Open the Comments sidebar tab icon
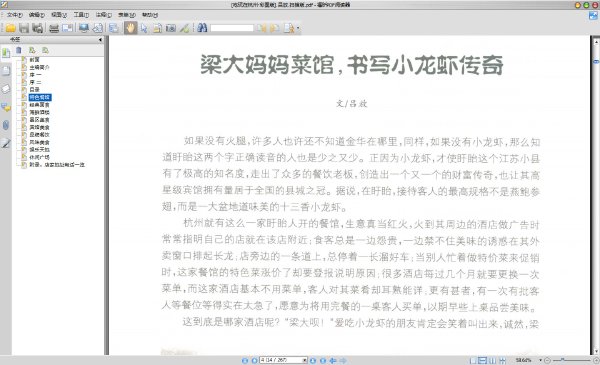600x365 pixels. [6, 107]
